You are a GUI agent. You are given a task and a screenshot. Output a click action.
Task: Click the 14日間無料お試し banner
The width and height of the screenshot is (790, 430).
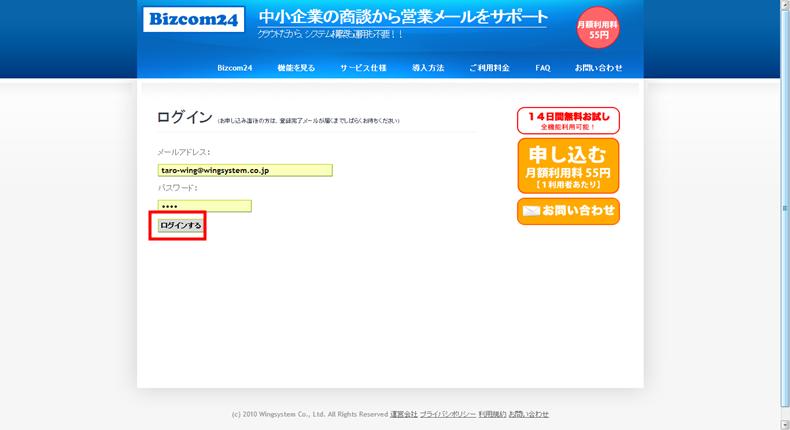click(x=568, y=121)
